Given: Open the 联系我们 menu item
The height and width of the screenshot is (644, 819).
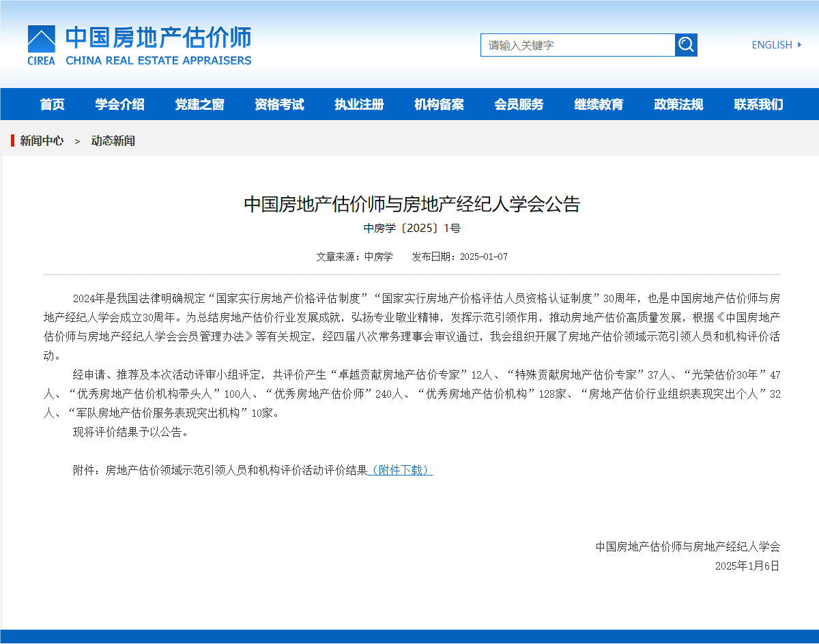Looking at the screenshot, I should (x=758, y=104).
